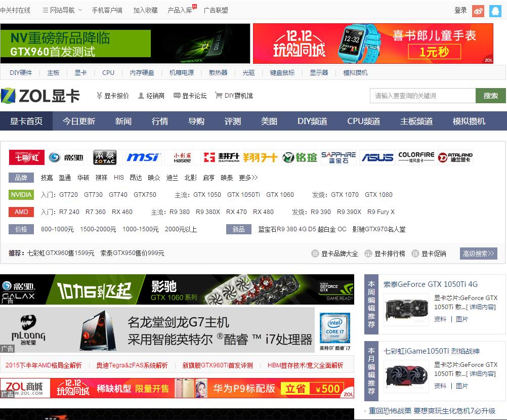Select the 小影霸 Hasee brand logo

click(182, 157)
